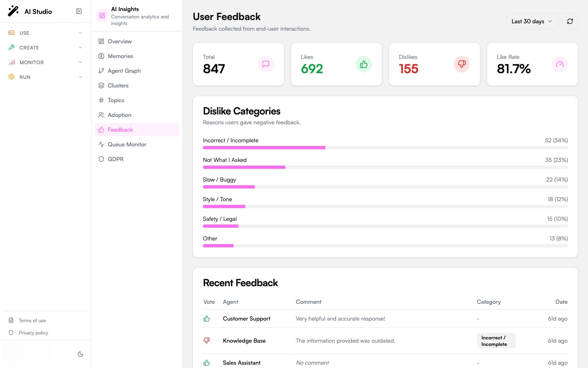Click the Like Rate gauge icon
The image size is (588, 368).
pos(560,64)
